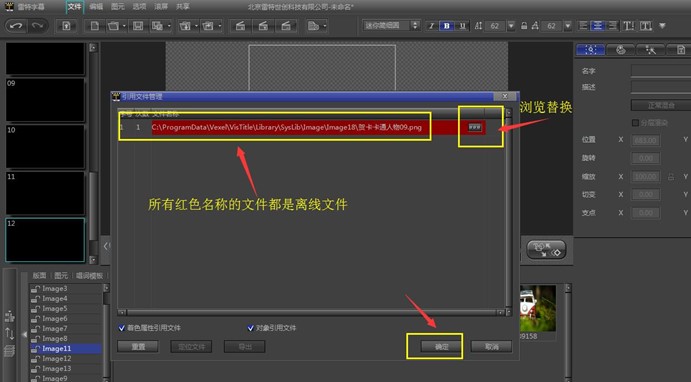
Task: Uncheck the 对象引用文件 checkbox
Action: tap(250, 328)
